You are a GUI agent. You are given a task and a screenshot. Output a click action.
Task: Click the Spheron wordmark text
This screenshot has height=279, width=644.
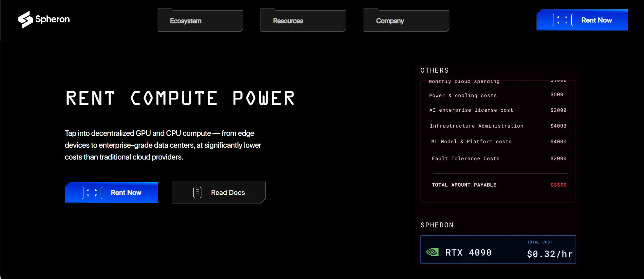coord(53,19)
